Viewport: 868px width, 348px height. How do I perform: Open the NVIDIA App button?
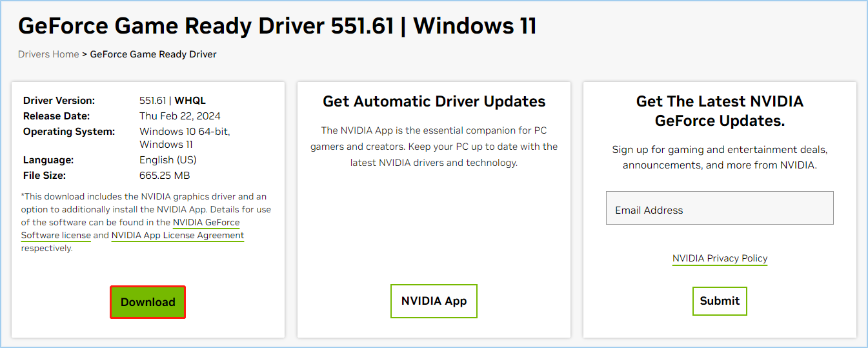point(434,301)
